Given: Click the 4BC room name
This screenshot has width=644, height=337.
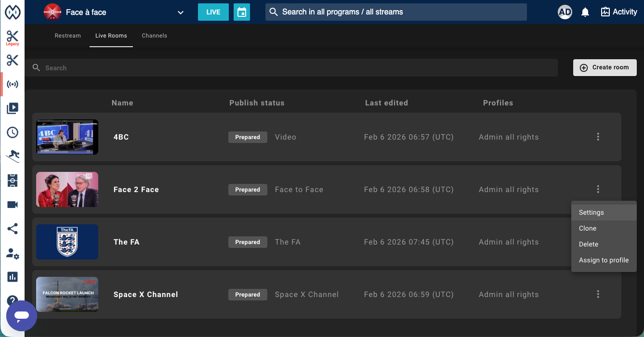Looking at the screenshot, I should pos(121,137).
